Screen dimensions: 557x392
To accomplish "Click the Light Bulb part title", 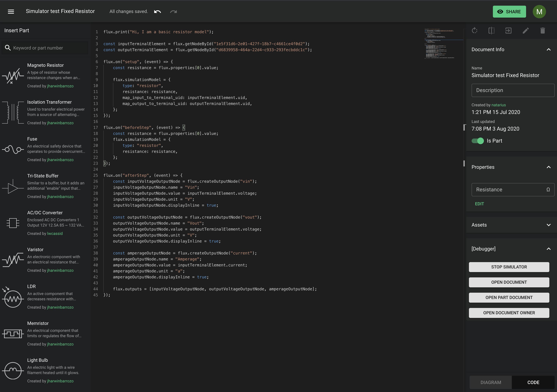I will pyautogui.click(x=37, y=360).
